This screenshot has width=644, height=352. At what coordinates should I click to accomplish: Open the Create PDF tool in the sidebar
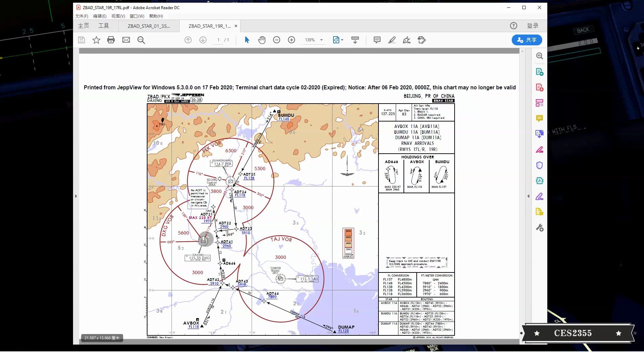539,87
